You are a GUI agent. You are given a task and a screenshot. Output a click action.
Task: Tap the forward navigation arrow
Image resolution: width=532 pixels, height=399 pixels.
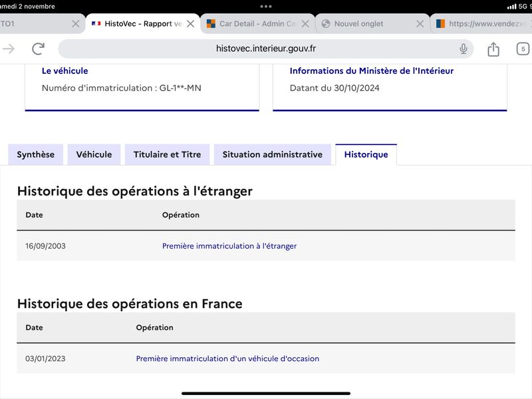point(9,49)
